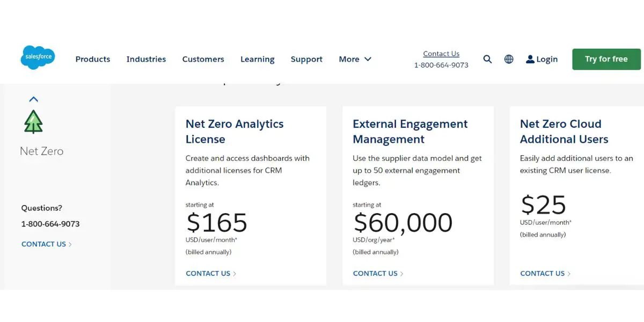Click the green Net Zero tree icon

tap(33, 122)
